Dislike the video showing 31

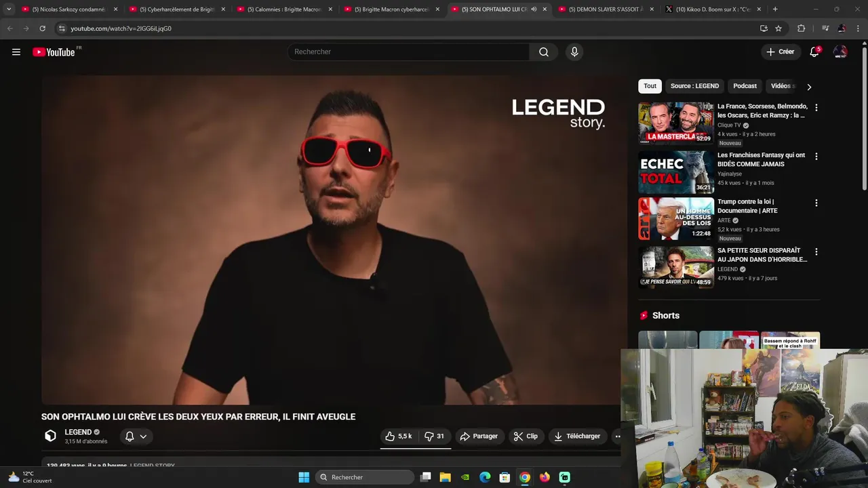coord(435,436)
